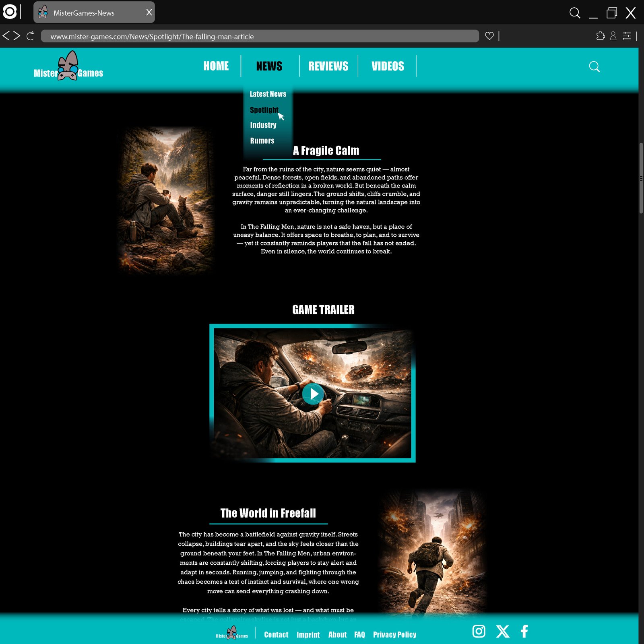This screenshot has width=644, height=644.
Task: Click the site search magnifier icon
Action: point(594,66)
